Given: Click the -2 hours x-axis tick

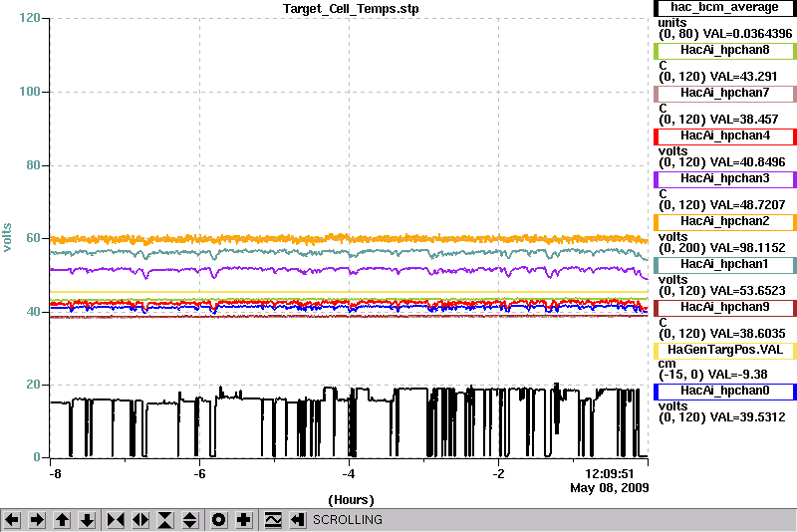Looking at the screenshot, I should (x=498, y=474).
